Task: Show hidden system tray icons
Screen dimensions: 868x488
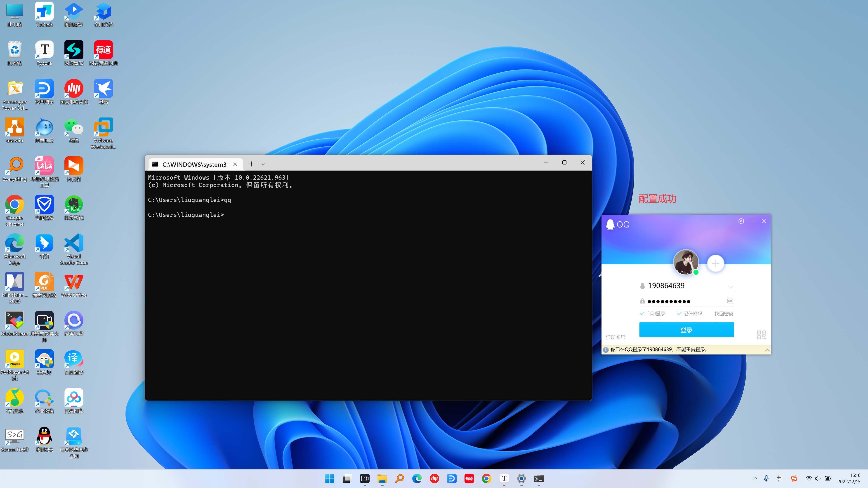Action: (x=755, y=479)
